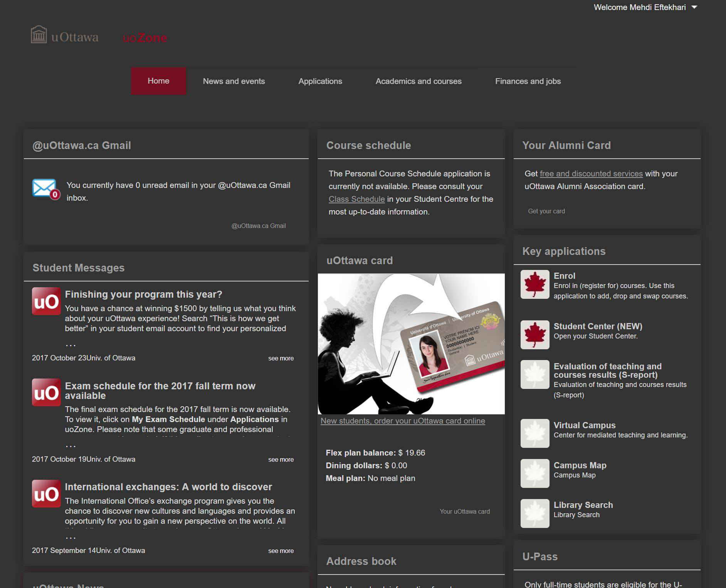The image size is (726, 588).
Task: Select the Home tab
Action: [158, 81]
